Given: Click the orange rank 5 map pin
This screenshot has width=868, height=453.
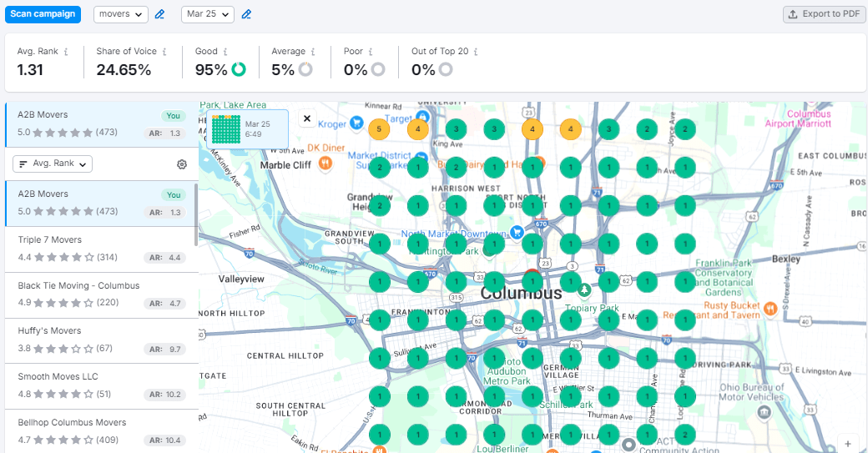Looking at the screenshot, I should click(379, 129).
